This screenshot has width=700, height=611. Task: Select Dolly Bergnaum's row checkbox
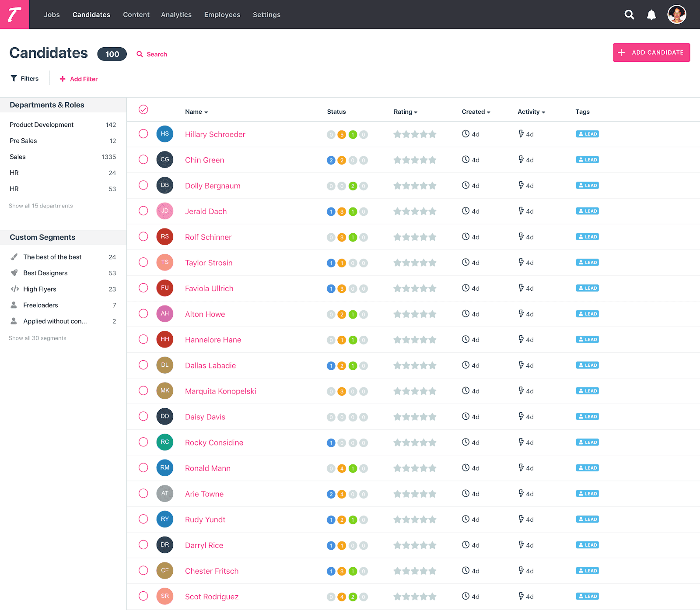point(143,185)
